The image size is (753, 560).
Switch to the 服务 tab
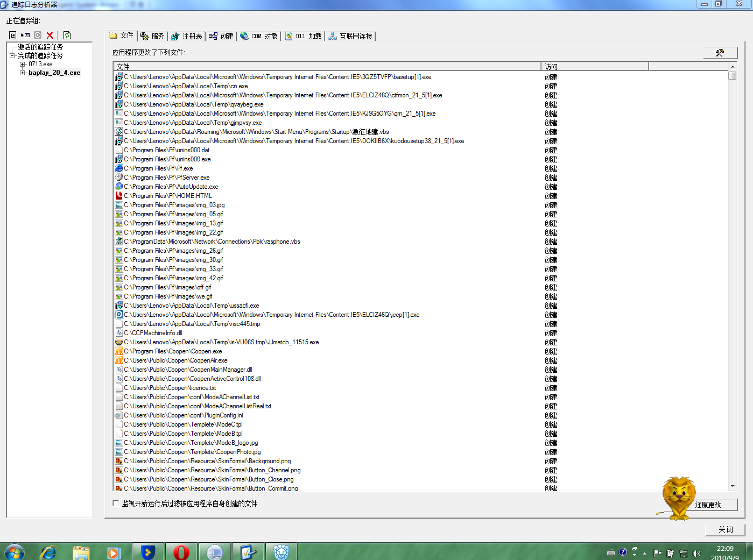point(152,36)
